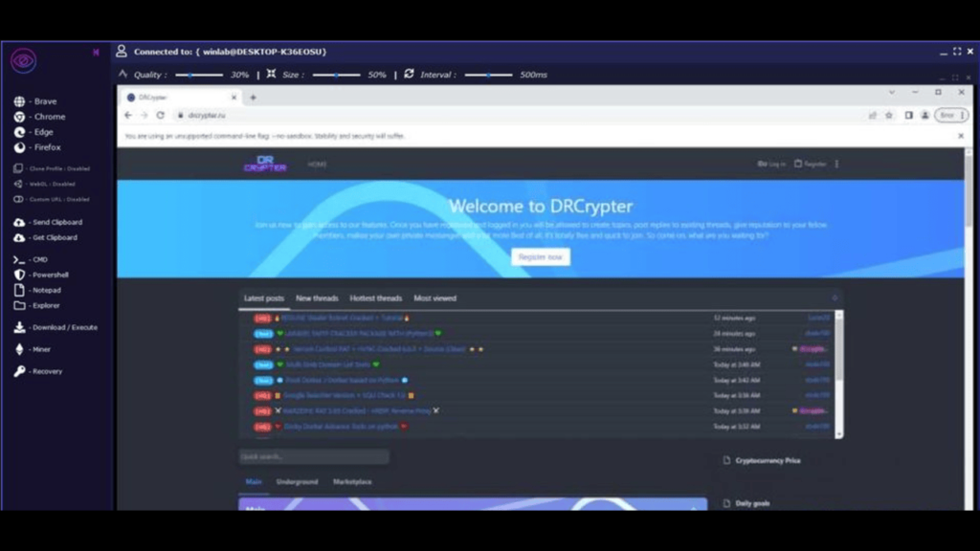The height and width of the screenshot is (551, 980).
Task: Click the DR Crypter logo
Action: (265, 164)
